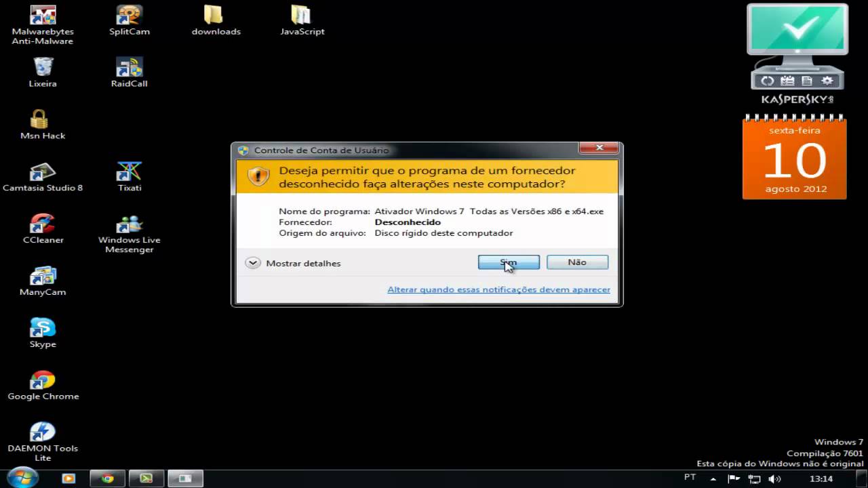
Task: Click Não to deny the program
Action: click(x=577, y=262)
